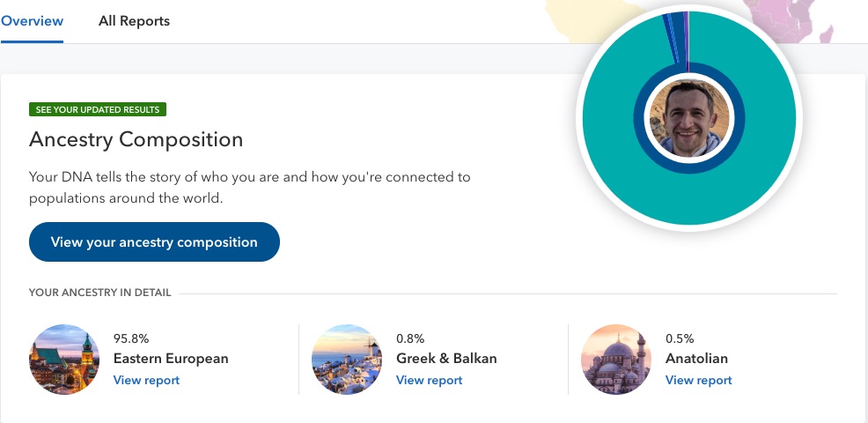The width and height of the screenshot is (868, 423).
Task: Click the blue slice at the chart's top
Action: pos(677,37)
